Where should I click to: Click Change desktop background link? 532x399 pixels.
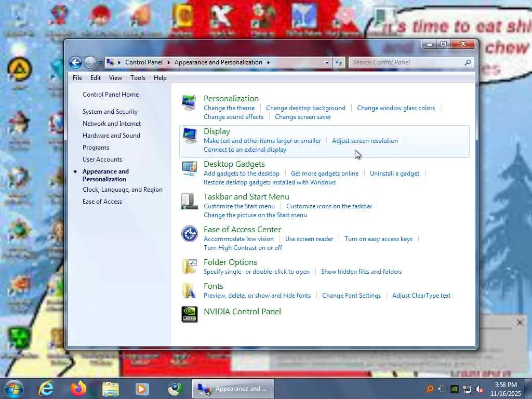tap(305, 108)
